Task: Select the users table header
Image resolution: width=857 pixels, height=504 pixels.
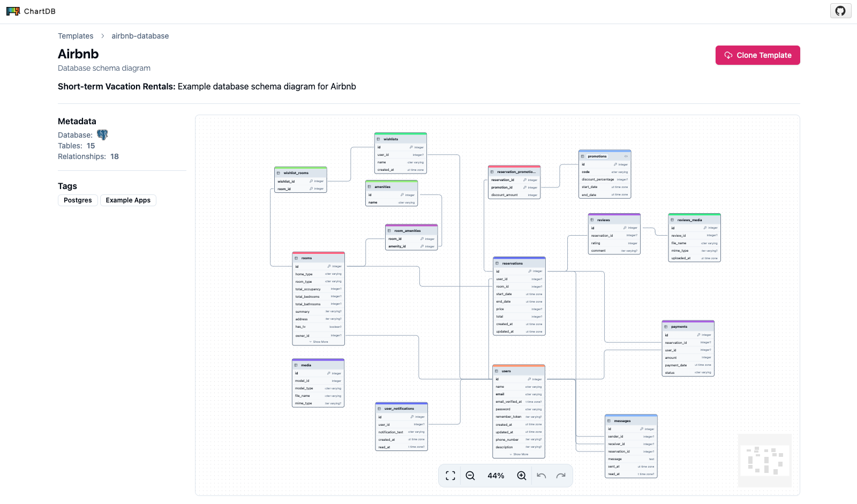Action: click(518, 371)
